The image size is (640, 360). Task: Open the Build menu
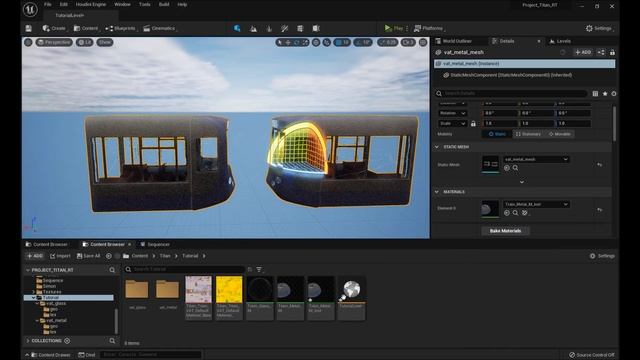coord(164,4)
